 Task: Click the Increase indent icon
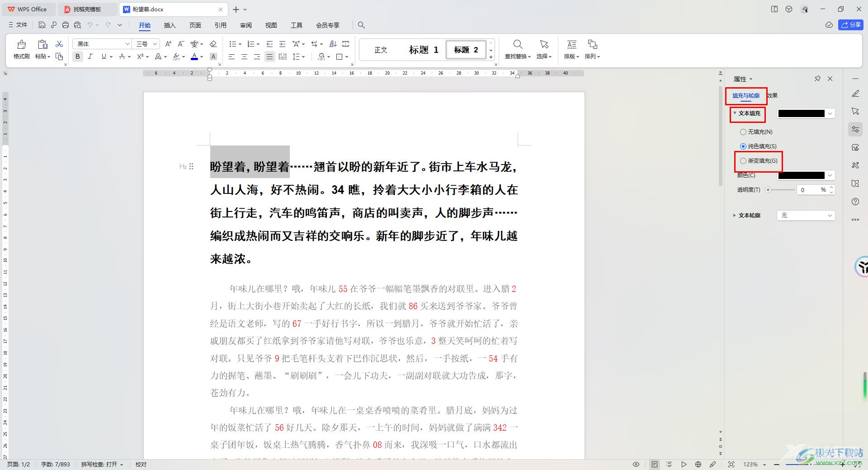[282, 44]
